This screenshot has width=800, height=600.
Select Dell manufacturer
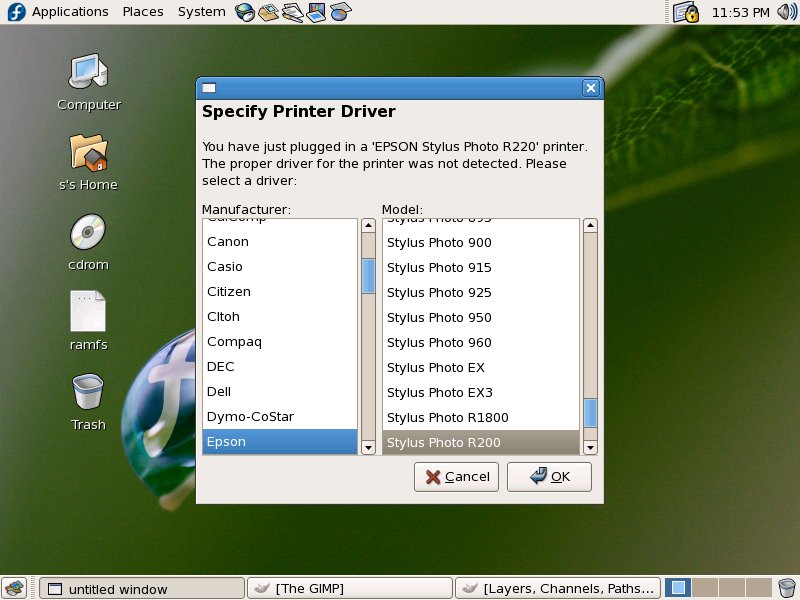[280, 392]
